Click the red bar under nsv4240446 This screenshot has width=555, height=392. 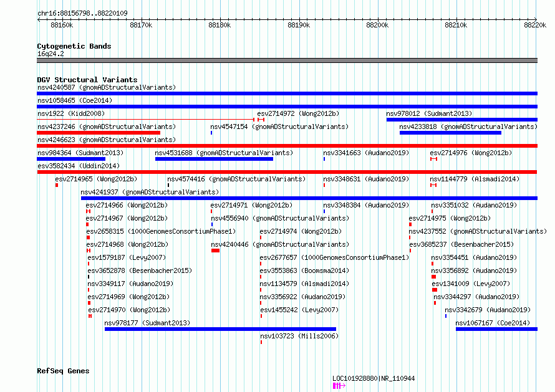(215, 251)
